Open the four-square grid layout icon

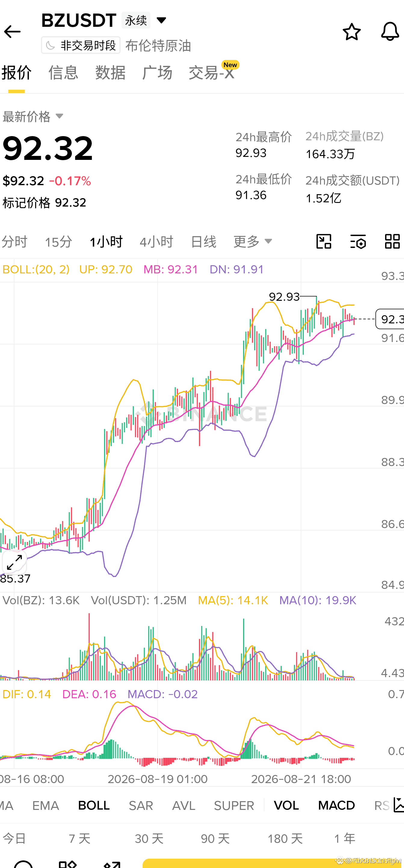[x=393, y=241]
